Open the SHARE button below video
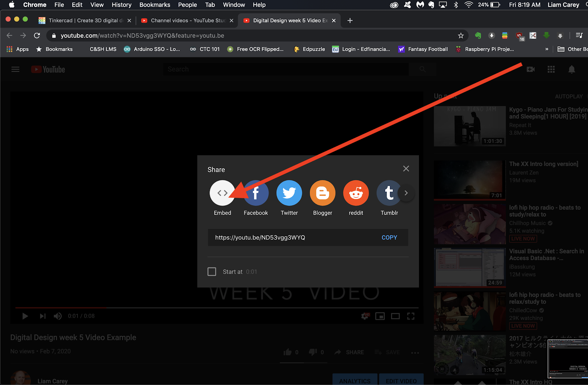This screenshot has height=385, width=588. (x=349, y=352)
